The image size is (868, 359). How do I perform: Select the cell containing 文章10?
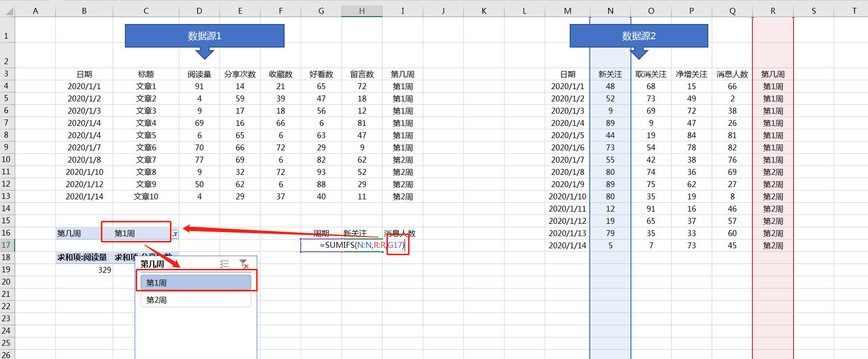click(x=146, y=196)
